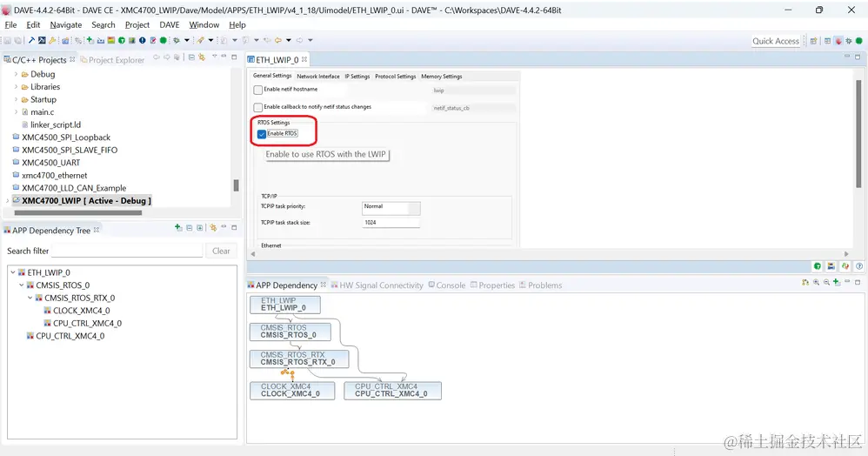Image resolution: width=868 pixels, height=456 pixels.
Task: Click the Clear search filter button
Action: (221, 251)
